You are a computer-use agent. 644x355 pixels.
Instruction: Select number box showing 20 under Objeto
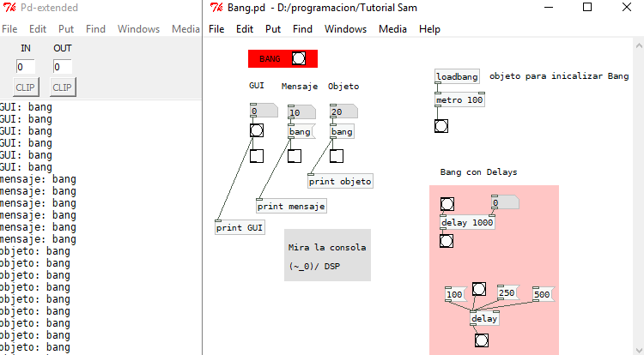(343, 111)
